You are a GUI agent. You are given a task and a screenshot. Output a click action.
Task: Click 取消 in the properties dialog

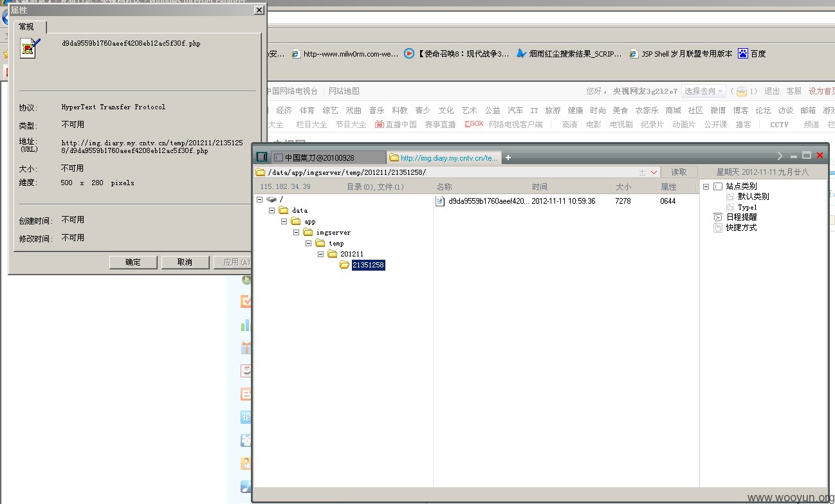185,262
